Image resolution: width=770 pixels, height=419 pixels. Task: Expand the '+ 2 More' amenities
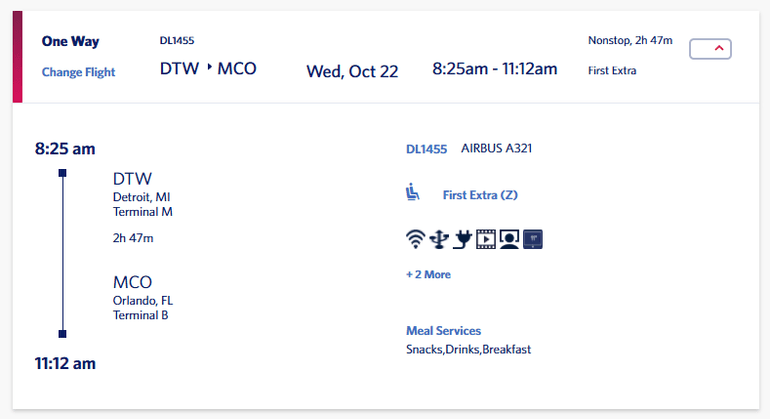click(x=428, y=274)
